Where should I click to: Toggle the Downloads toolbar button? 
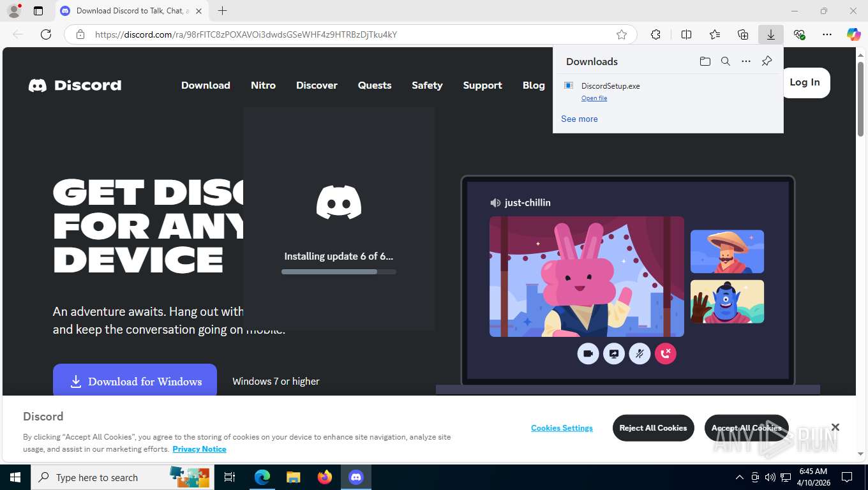[771, 34]
